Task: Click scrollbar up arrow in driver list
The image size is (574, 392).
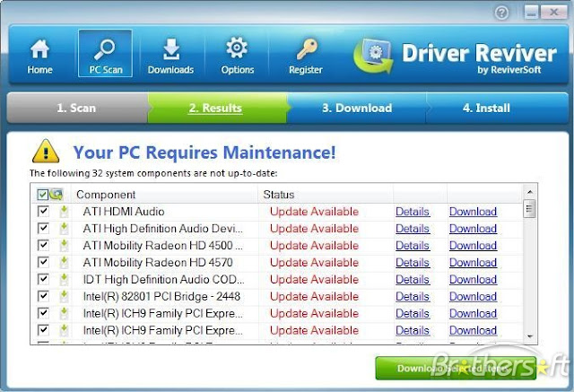Action: [x=530, y=192]
